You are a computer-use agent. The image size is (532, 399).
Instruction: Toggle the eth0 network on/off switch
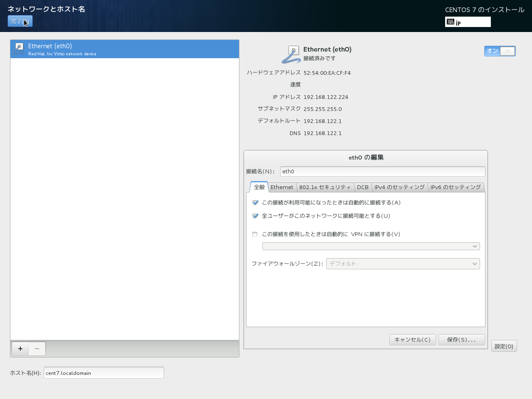point(500,51)
